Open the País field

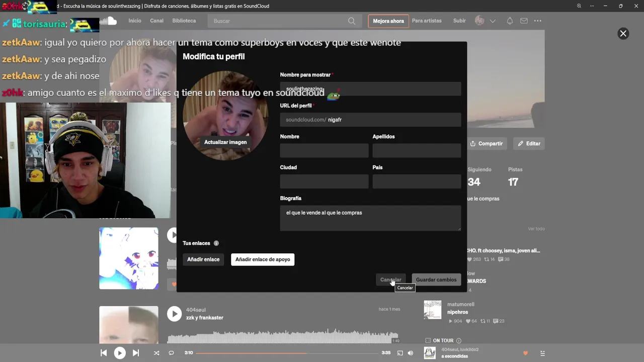pyautogui.click(x=417, y=182)
